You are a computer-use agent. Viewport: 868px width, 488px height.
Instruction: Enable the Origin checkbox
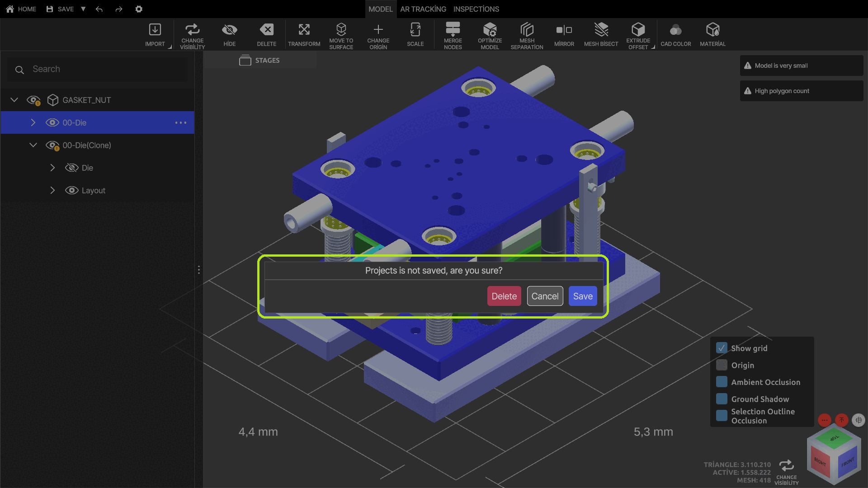tap(722, 365)
